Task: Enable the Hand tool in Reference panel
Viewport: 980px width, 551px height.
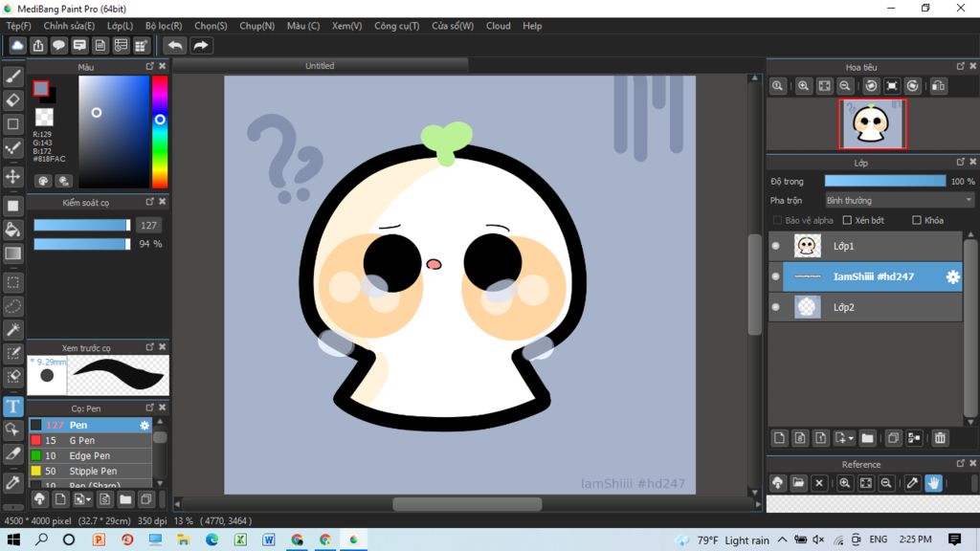Action: click(x=933, y=483)
